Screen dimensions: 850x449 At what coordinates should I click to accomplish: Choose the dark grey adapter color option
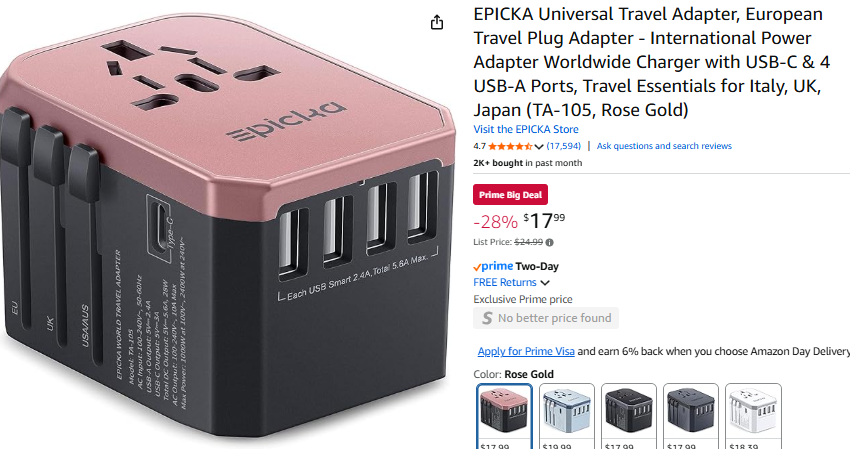(x=691, y=415)
